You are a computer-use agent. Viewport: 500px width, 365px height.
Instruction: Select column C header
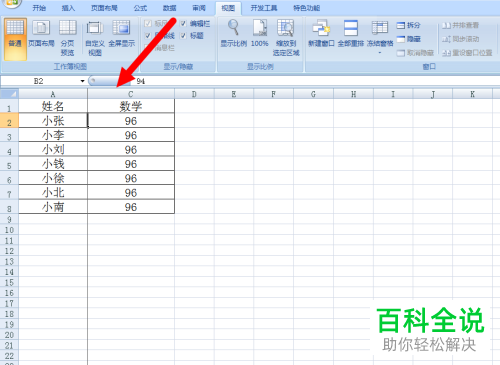(131, 94)
